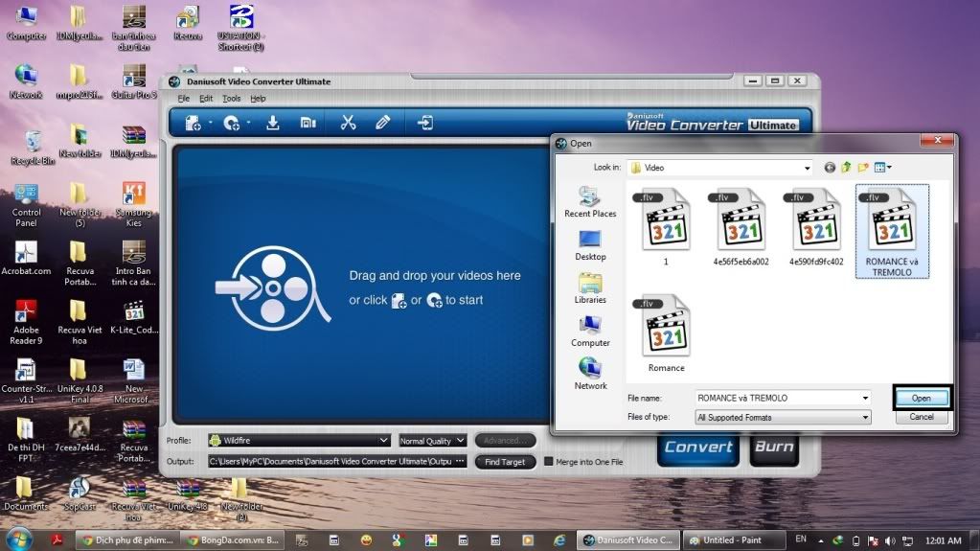The width and height of the screenshot is (980, 551).
Task: Open Computer location in Open dialog
Action: (590, 332)
